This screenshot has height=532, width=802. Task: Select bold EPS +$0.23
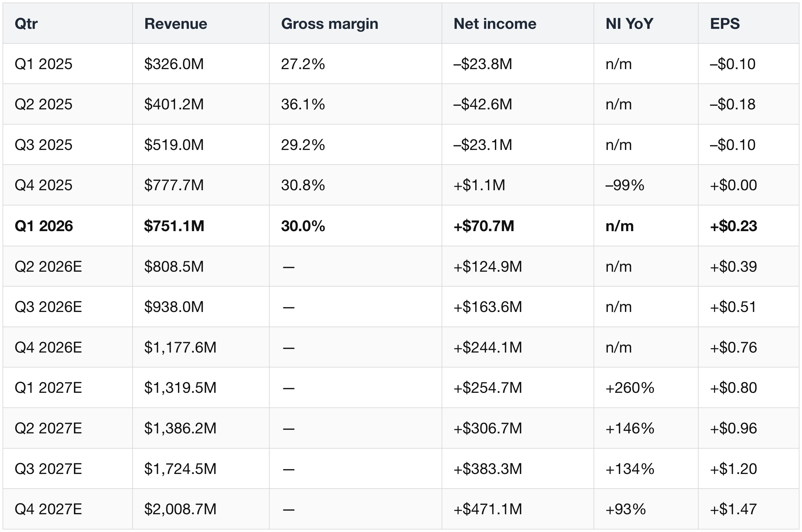pyautogui.click(x=733, y=226)
